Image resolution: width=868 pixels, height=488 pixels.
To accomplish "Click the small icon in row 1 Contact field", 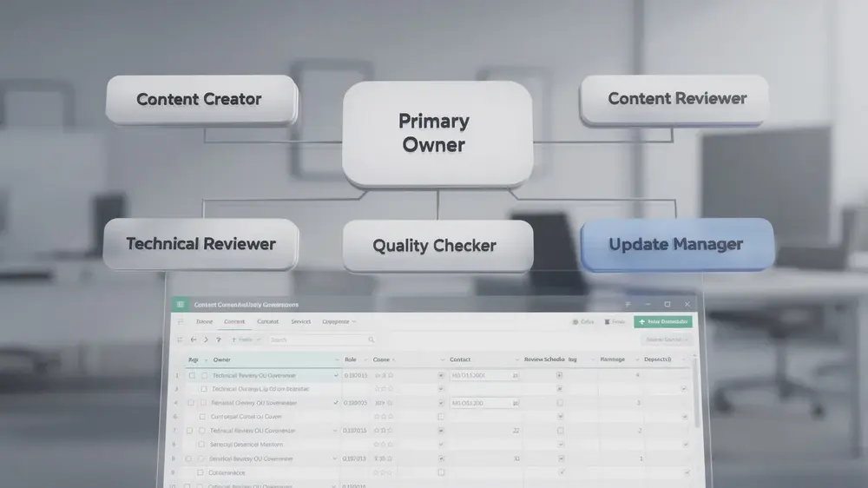I will (515, 376).
